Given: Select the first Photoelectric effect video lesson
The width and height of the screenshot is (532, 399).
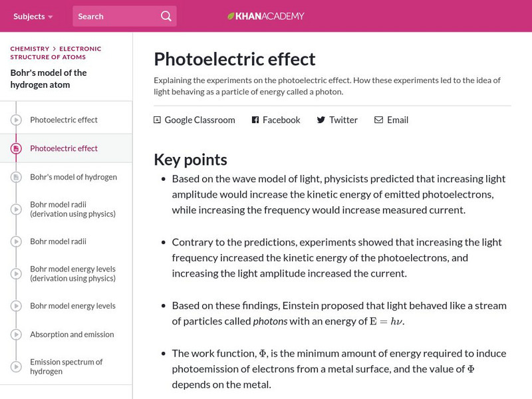Looking at the screenshot, I should (x=64, y=120).
